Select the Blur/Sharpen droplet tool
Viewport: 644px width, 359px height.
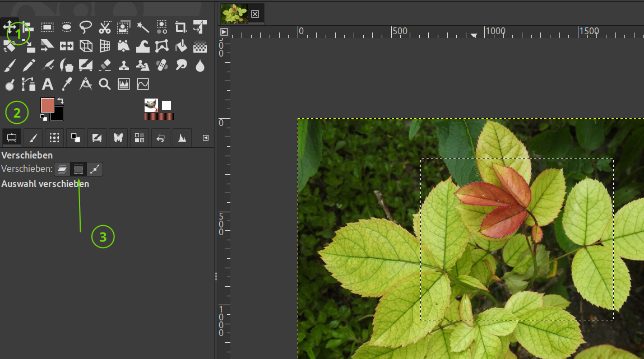pos(200,65)
